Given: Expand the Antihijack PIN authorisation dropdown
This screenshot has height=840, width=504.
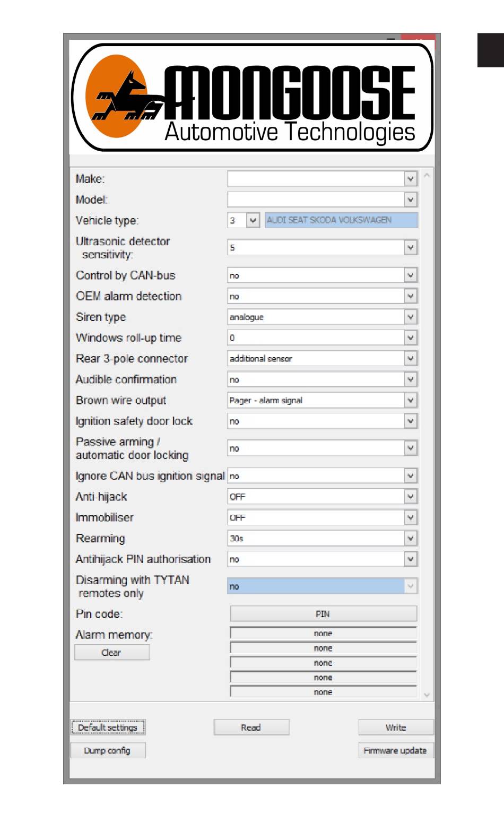Looking at the screenshot, I should (322, 559).
